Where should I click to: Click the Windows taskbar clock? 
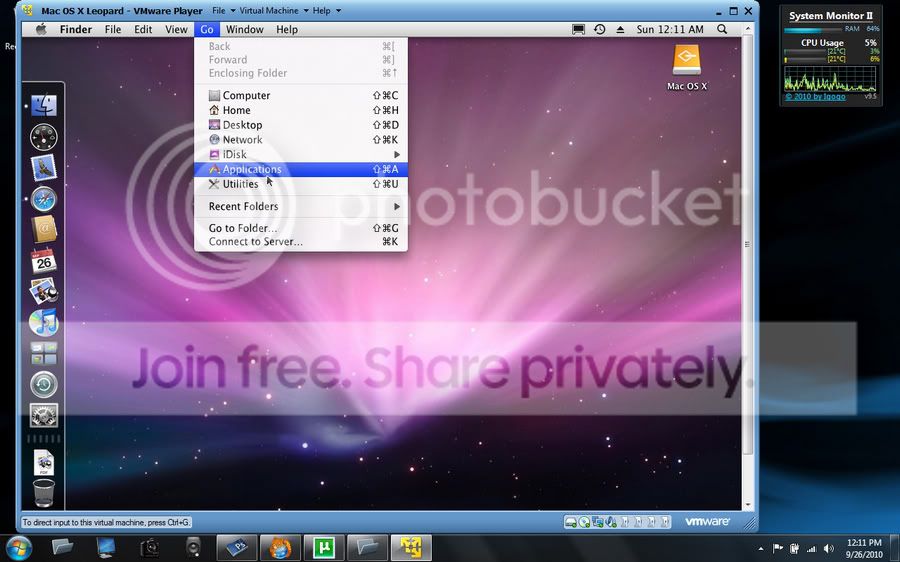(x=864, y=548)
